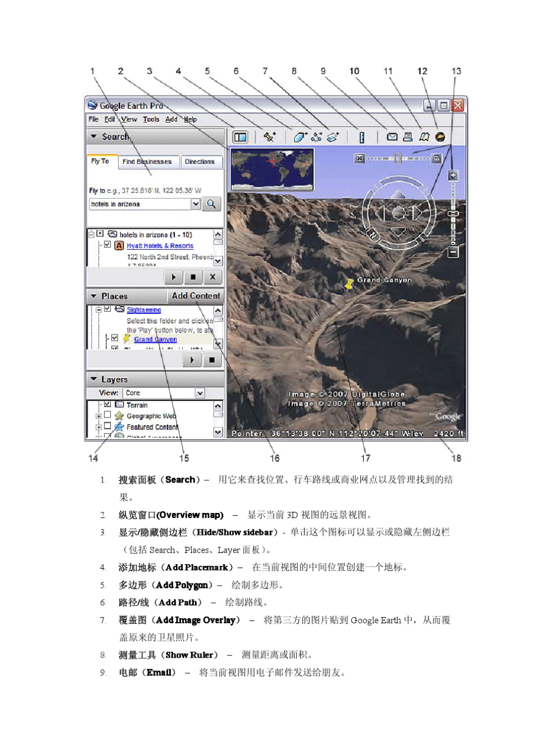534x756 pixels.
Task: Click the navigation left arrow
Action: [381, 213]
